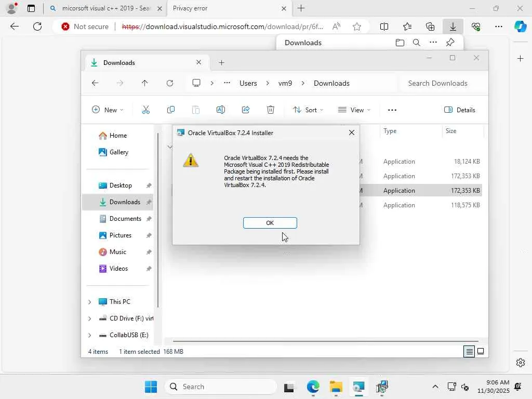Click the Windows Start button
Screen dimensions: 532x399
151,387
